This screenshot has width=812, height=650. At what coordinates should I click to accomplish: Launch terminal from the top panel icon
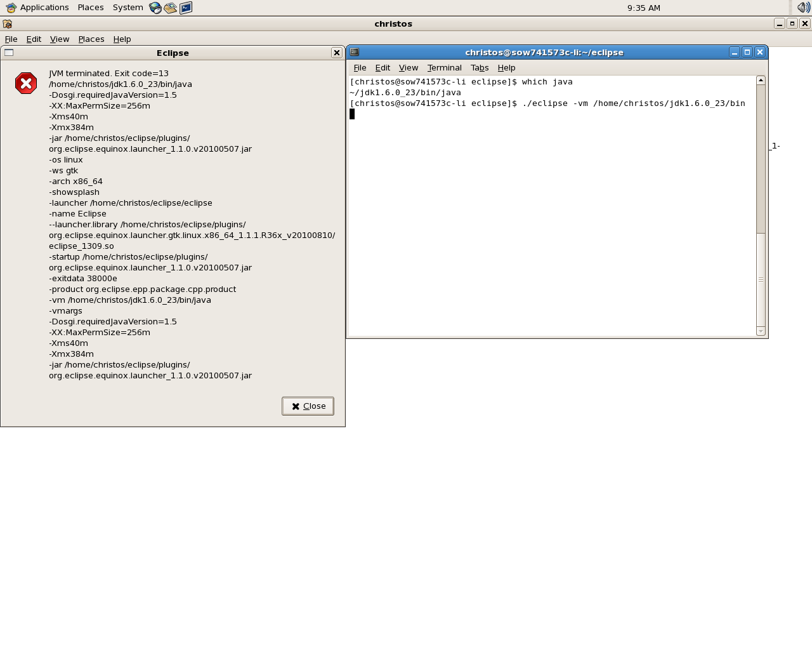(186, 8)
